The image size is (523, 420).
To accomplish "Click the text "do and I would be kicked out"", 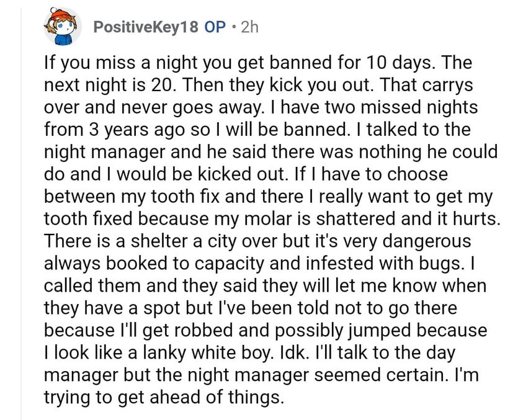I will (165, 174).
